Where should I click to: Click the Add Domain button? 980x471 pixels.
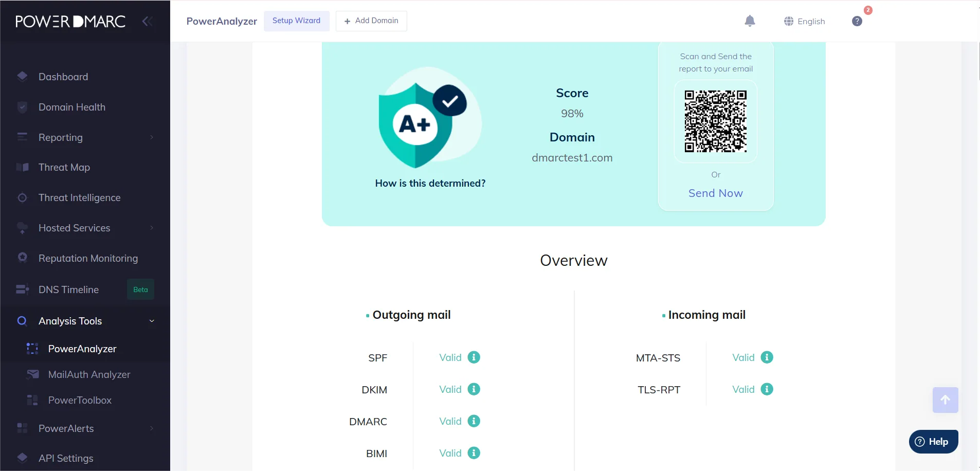tap(371, 21)
